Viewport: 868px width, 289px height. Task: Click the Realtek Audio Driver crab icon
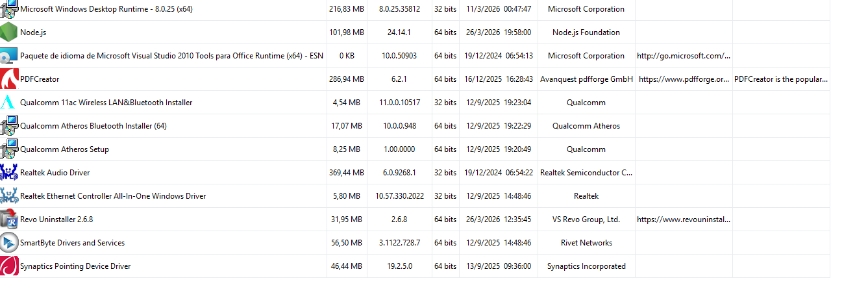tap(9, 173)
